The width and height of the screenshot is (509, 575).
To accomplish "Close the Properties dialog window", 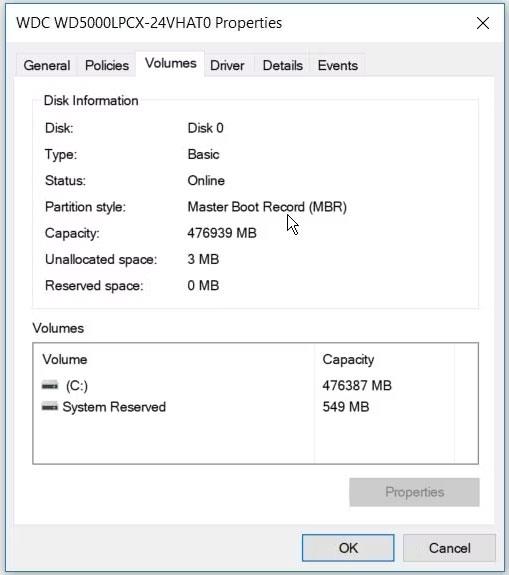I will click(483, 23).
